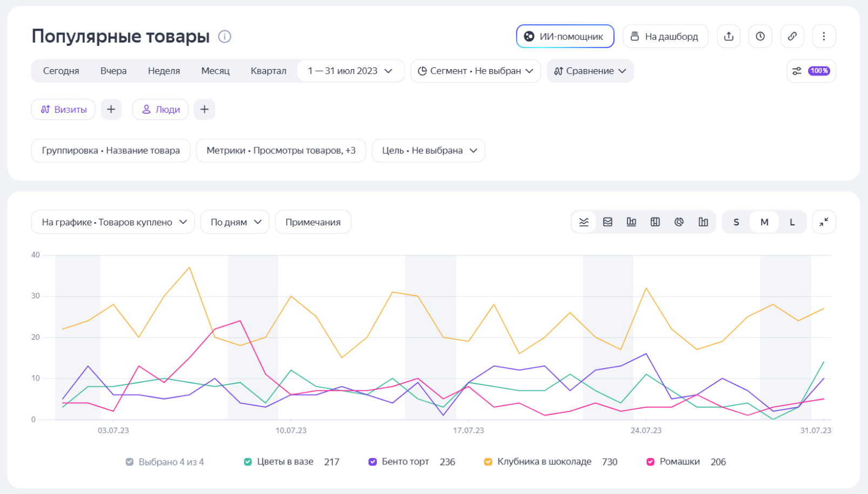Screen dimensions: 868x494
Task: Click the info icon beside Популярные товары
Action: pos(225,36)
